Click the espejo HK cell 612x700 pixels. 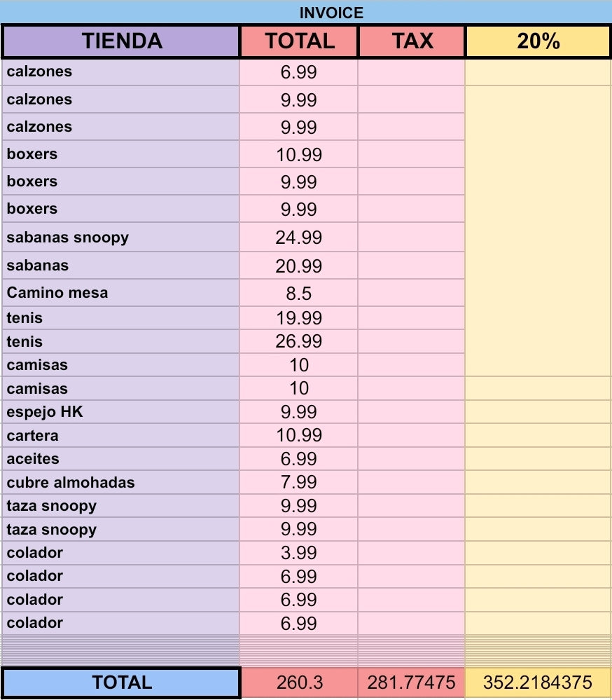tap(120, 411)
